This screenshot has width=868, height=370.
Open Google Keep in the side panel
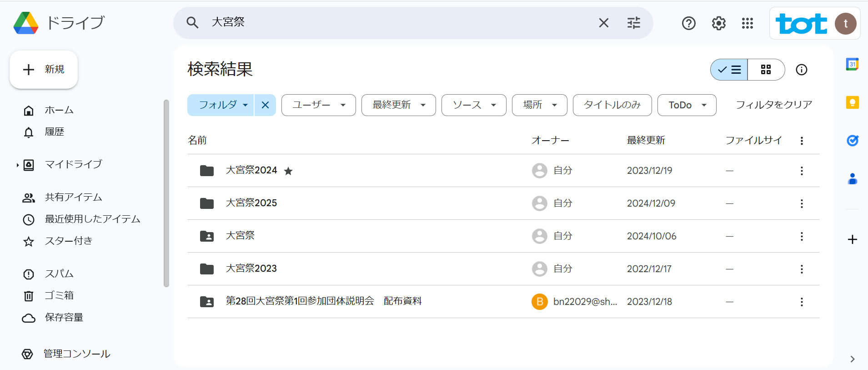(852, 103)
